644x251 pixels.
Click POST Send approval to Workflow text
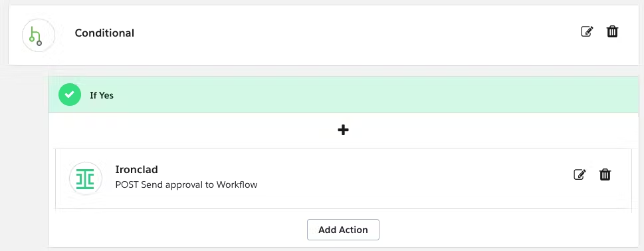[187, 184]
